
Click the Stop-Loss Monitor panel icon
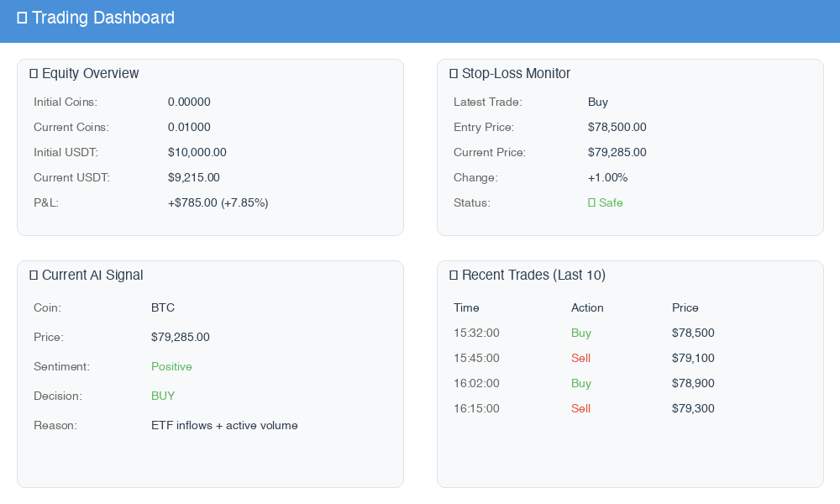click(453, 73)
